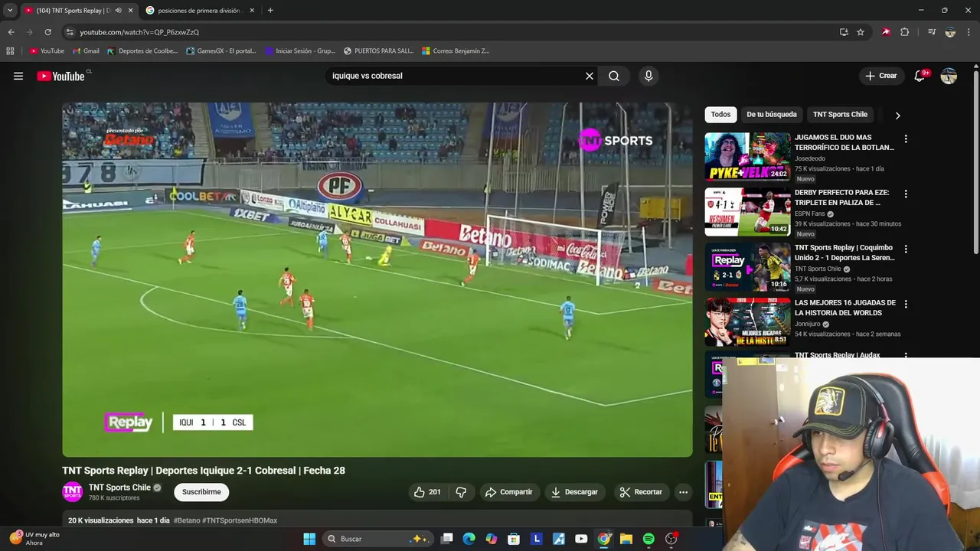Click the address bar URL
The image size is (980, 551).
[x=139, y=32]
